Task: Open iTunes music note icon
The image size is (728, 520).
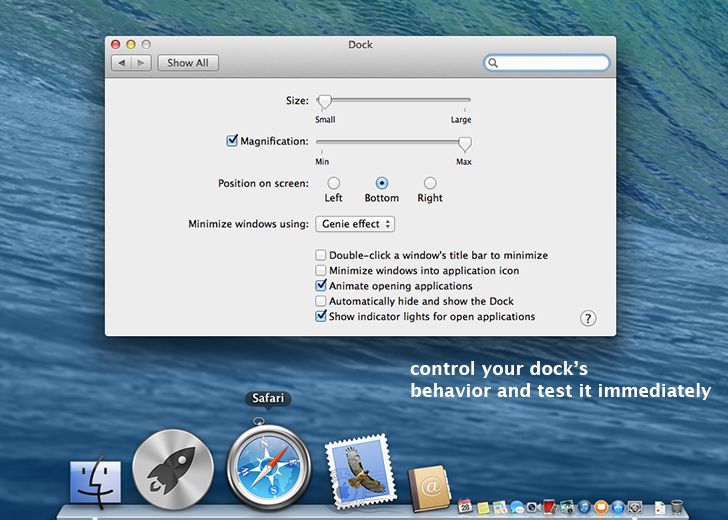Action: pyautogui.click(x=584, y=507)
